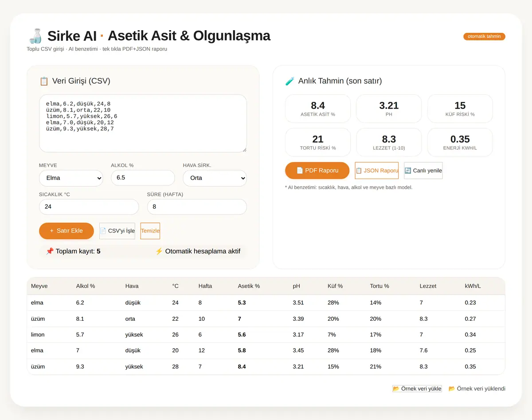
Task: Click pH value 3.39 in the table
Action: click(298, 319)
